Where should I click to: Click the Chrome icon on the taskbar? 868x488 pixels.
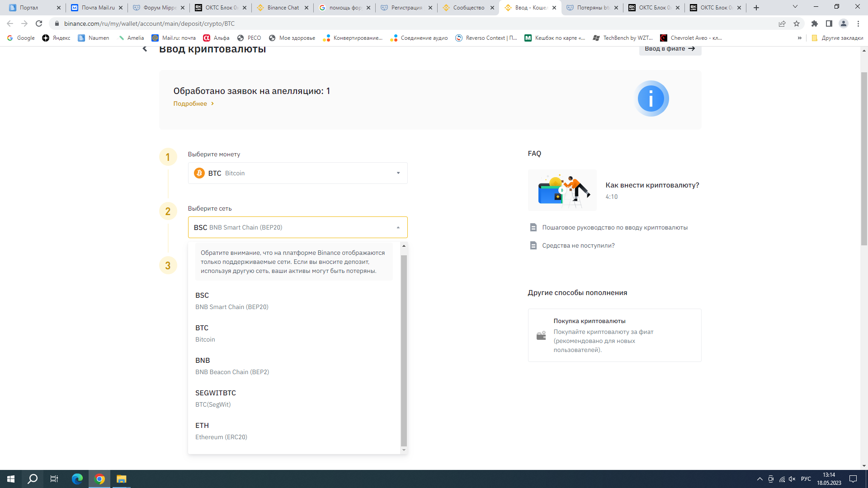(99, 479)
